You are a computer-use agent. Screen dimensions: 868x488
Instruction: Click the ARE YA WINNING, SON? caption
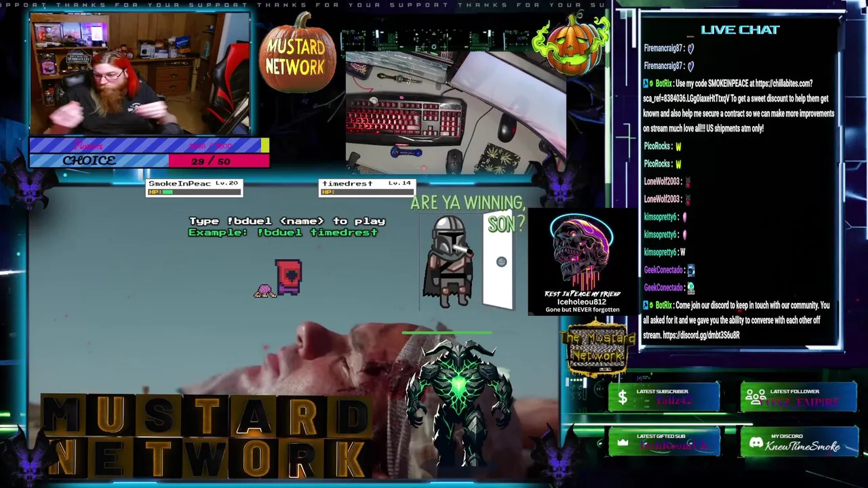[x=468, y=213]
